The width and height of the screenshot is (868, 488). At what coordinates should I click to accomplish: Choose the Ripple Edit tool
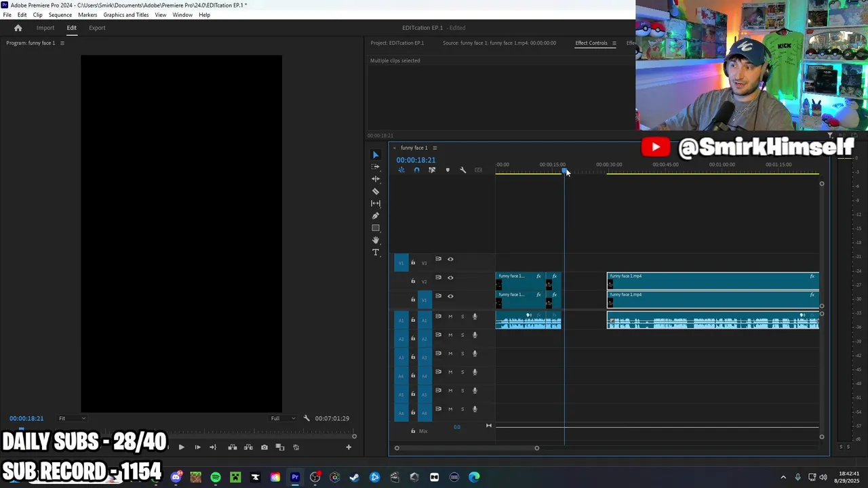(376, 179)
